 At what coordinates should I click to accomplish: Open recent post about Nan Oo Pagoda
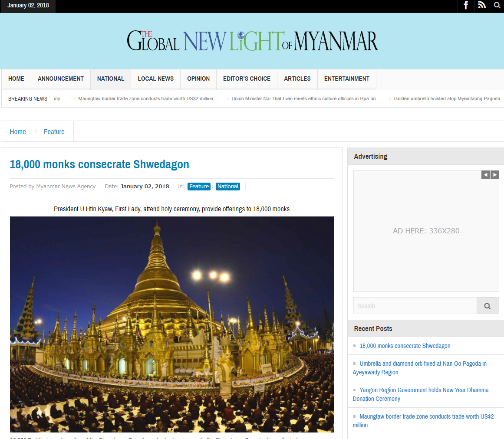click(420, 368)
